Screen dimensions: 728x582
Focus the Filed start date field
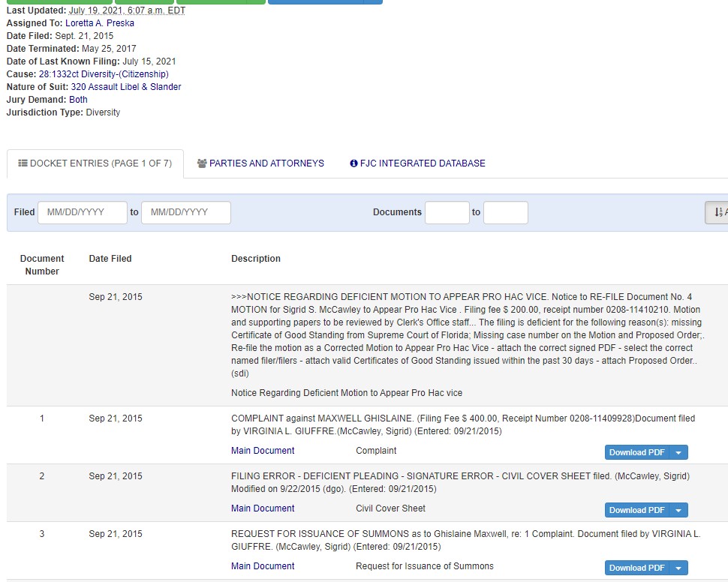(83, 212)
